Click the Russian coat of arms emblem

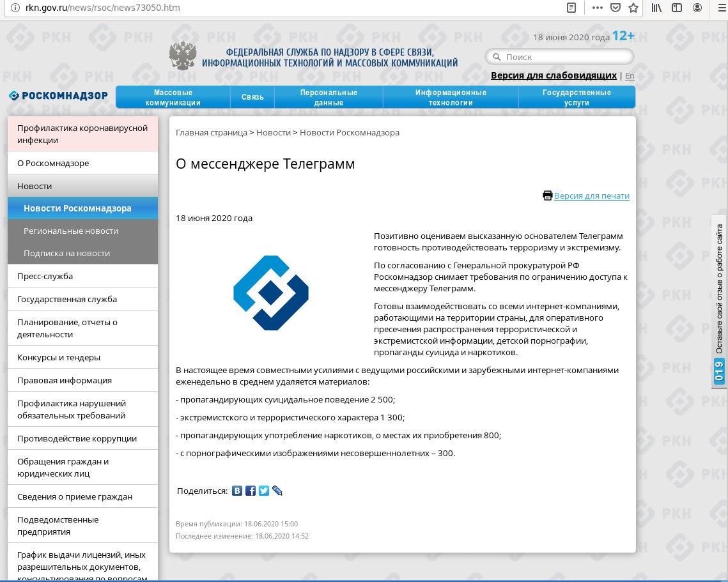coord(182,55)
